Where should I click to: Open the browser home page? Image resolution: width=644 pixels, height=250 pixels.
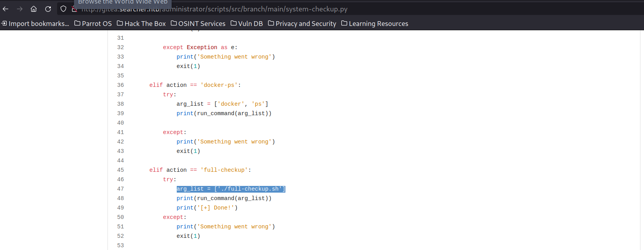coord(34,9)
